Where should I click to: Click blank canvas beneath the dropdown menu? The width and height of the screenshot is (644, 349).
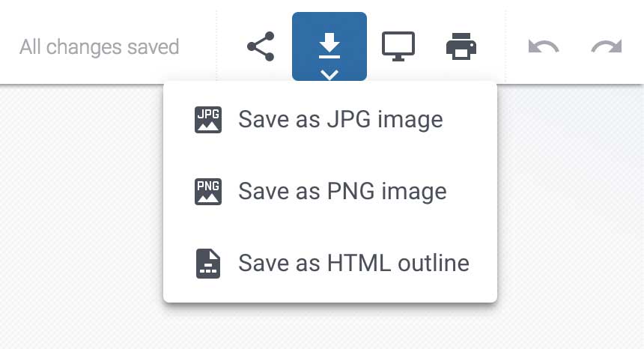click(x=329, y=327)
